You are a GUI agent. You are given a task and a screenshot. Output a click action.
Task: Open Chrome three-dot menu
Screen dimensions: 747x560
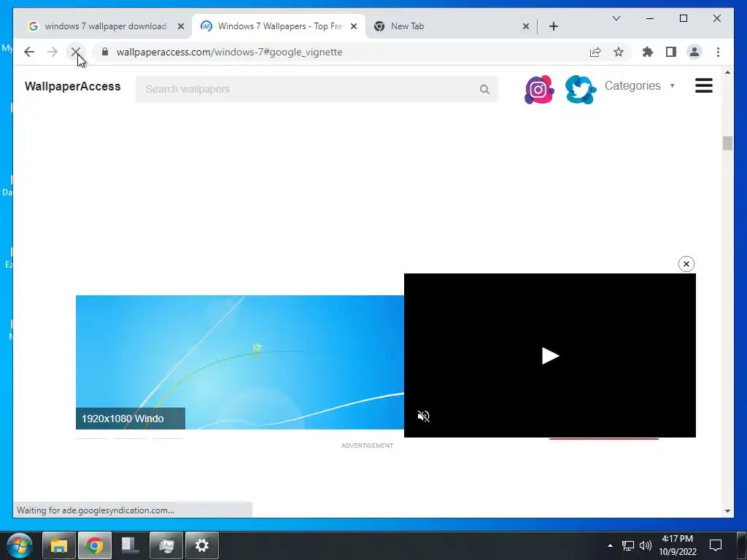(718, 52)
